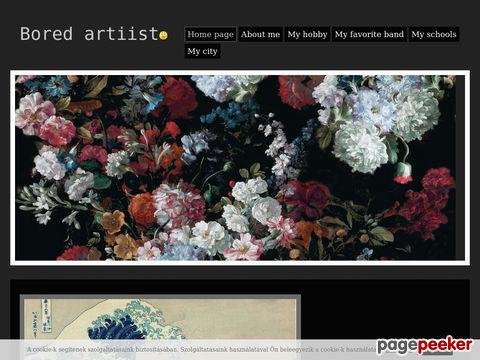The height and width of the screenshot is (360, 480).
Task: Click the yellow smiley icon beside the title
Action: point(164,35)
